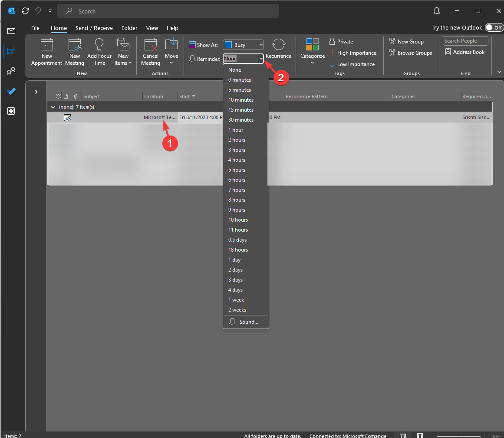Sort by Recurrence Pattern column header
This screenshot has width=504, height=438.
coord(336,96)
